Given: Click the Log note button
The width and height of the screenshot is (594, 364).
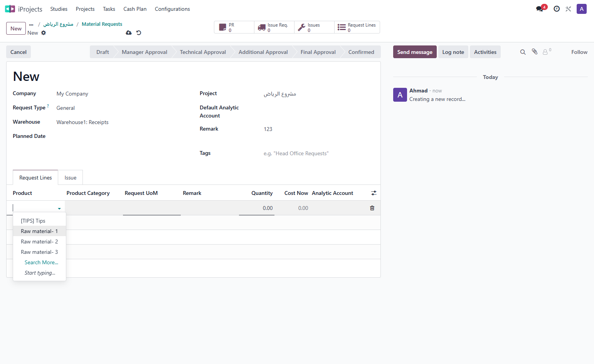Looking at the screenshot, I should click(x=453, y=52).
